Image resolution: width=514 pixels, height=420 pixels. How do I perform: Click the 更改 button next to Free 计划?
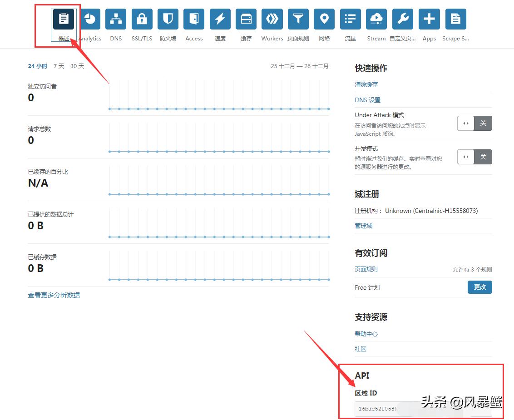coord(479,287)
